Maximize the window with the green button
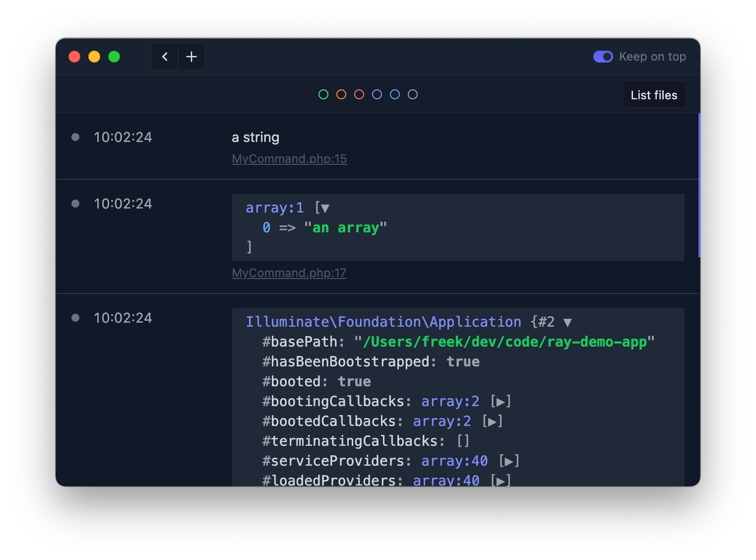This screenshot has height=560, width=756. click(x=114, y=57)
